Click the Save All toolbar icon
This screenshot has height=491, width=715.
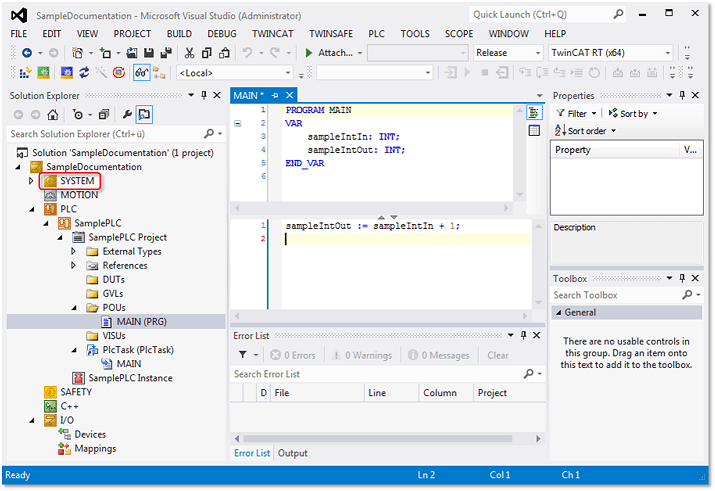166,53
